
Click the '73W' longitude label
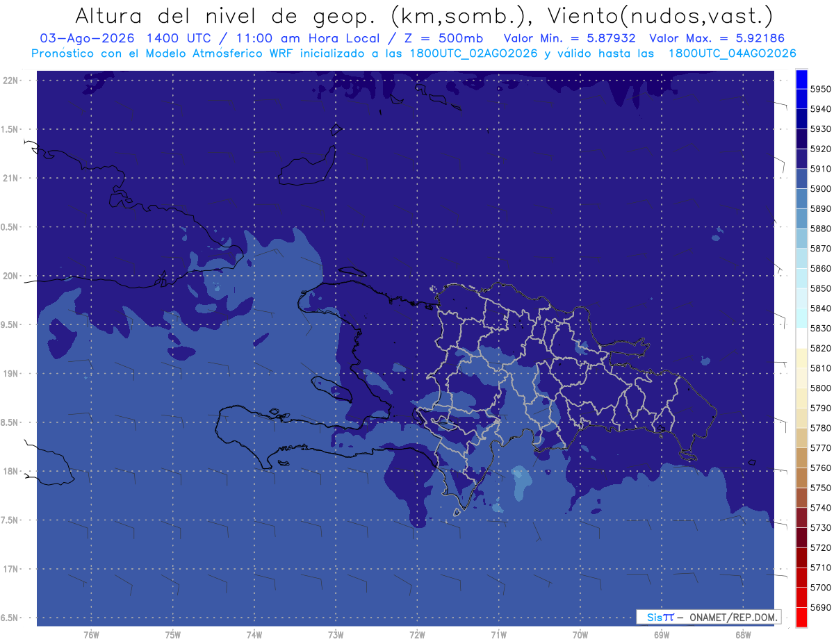pyautogui.click(x=336, y=635)
